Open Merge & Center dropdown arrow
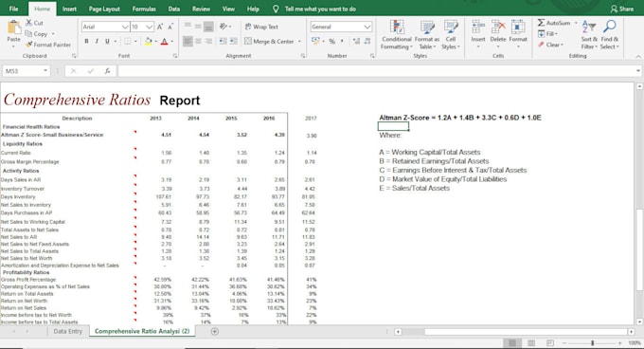644x349 pixels. (299, 42)
